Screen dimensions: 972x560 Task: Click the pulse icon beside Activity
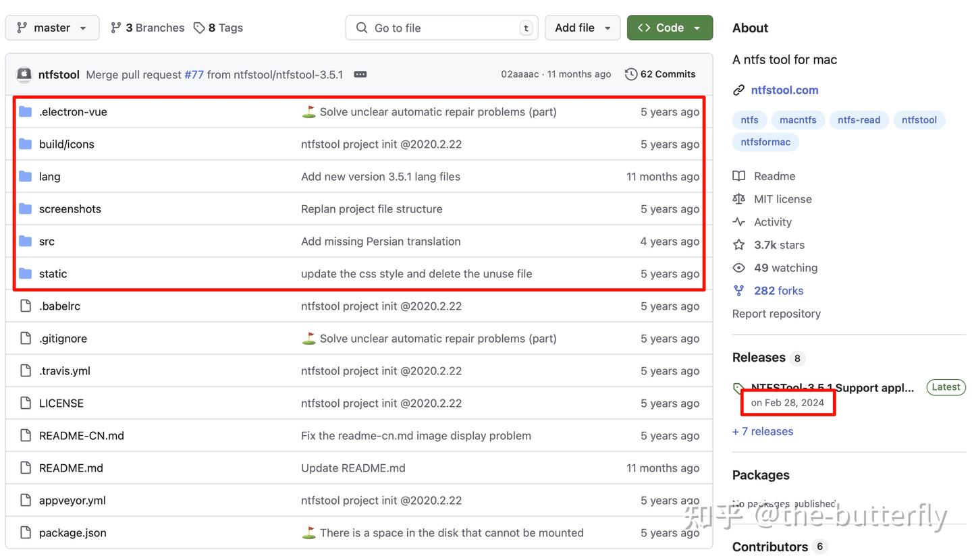[739, 222]
